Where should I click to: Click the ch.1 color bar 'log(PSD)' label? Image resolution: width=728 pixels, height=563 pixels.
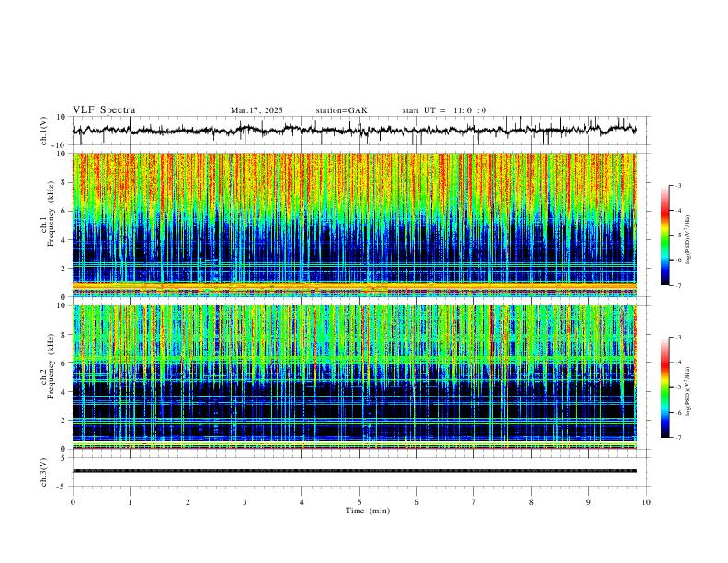[x=688, y=239]
